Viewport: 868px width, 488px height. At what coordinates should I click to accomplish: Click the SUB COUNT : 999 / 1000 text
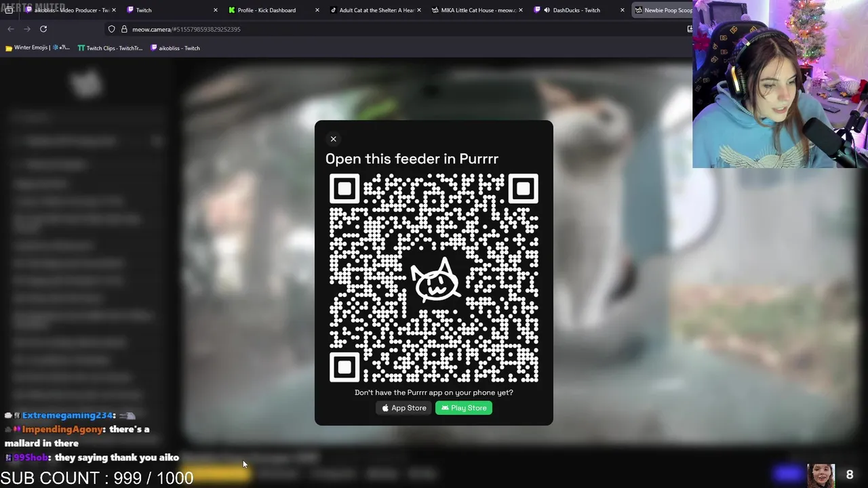(x=97, y=478)
